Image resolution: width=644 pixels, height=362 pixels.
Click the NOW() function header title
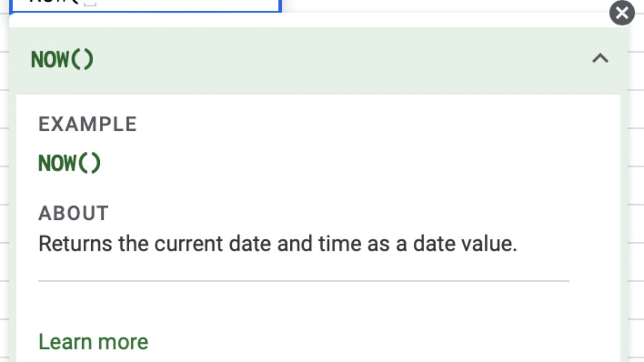tap(62, 59)
